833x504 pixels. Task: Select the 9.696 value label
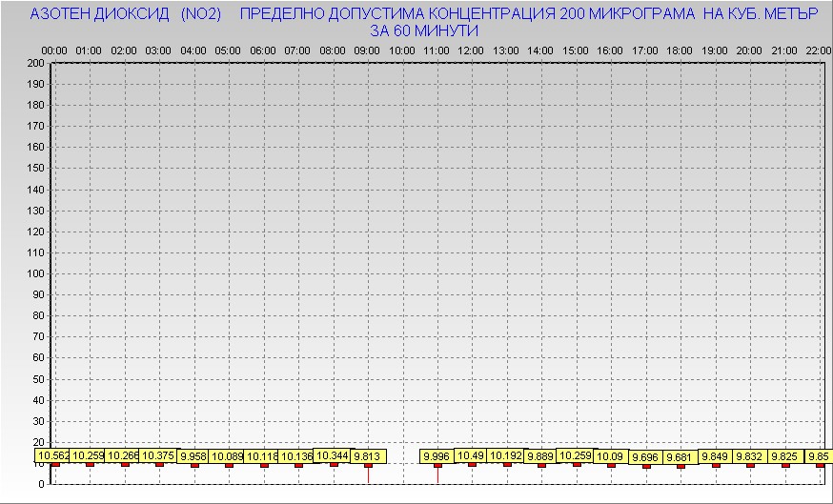(x=645, y=457)
